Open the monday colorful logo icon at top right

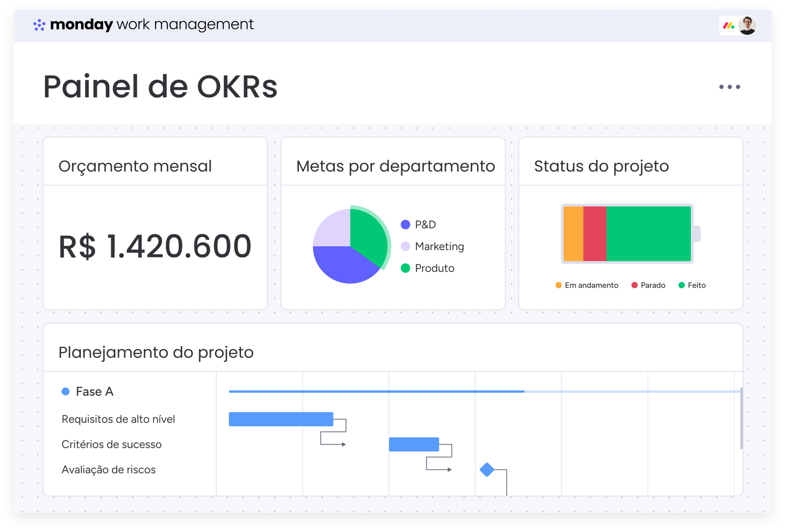tap(729, 25)
